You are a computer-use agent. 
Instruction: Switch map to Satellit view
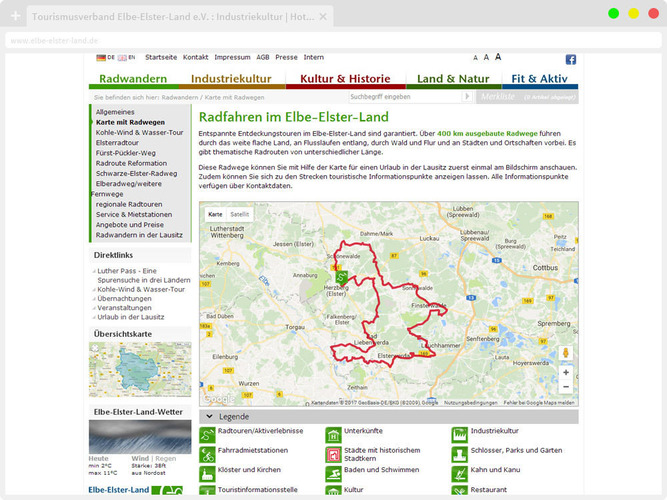[239, 214]
